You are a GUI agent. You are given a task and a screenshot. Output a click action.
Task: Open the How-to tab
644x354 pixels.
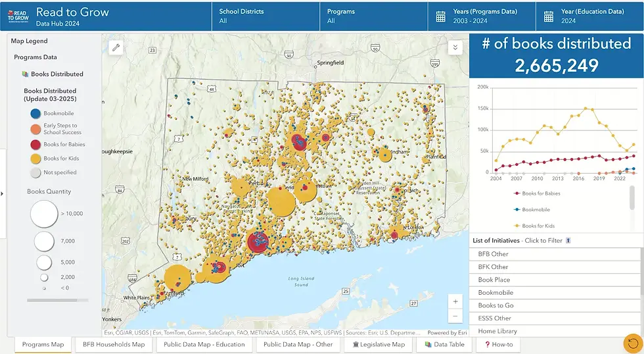click(x=499, y=345)
